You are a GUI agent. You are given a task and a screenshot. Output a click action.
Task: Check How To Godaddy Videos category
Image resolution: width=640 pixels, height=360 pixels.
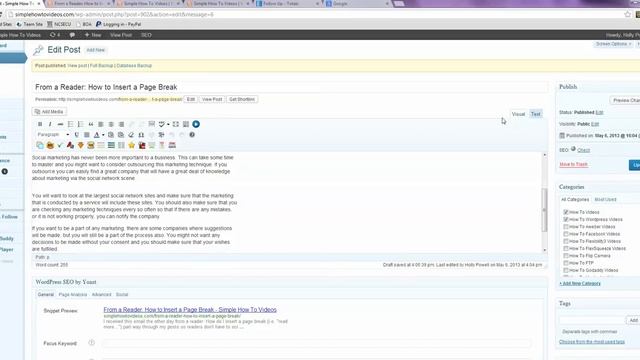(566, 270)
